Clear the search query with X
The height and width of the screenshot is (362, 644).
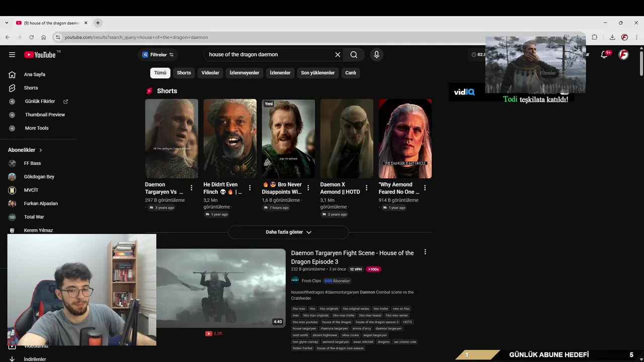[338, 55]
